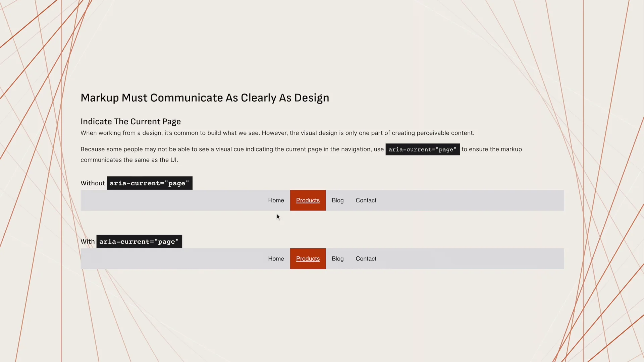Click the heading Markup Must Communicate As Clearly As Design
This screenshot has height=362, width=644.
coord(205,98)
